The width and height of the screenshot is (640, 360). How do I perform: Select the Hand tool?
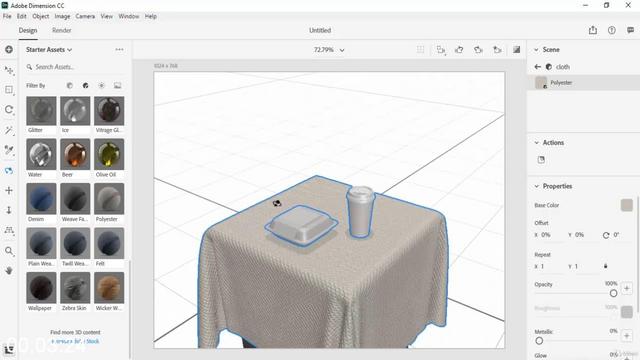pyautogui.click(x=9, y=270)
